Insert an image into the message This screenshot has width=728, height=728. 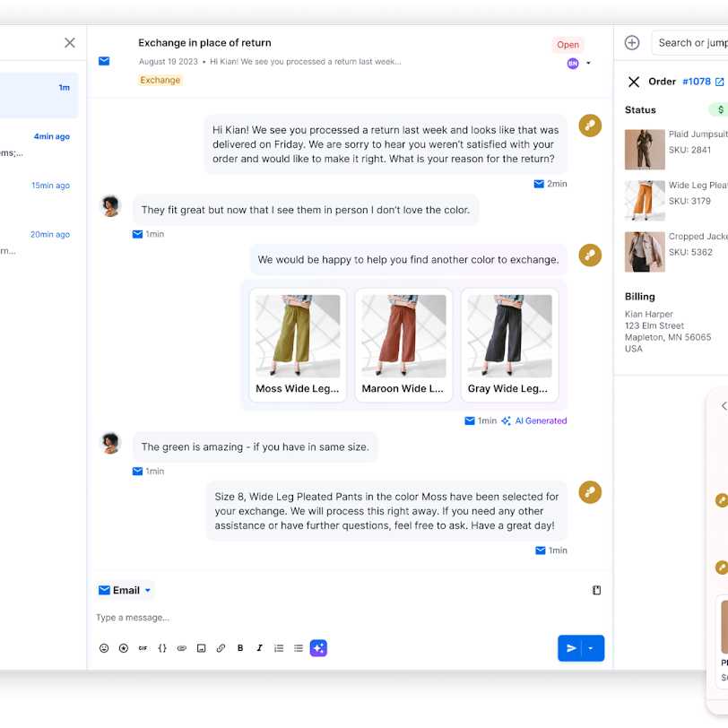[x=201, y=648]
